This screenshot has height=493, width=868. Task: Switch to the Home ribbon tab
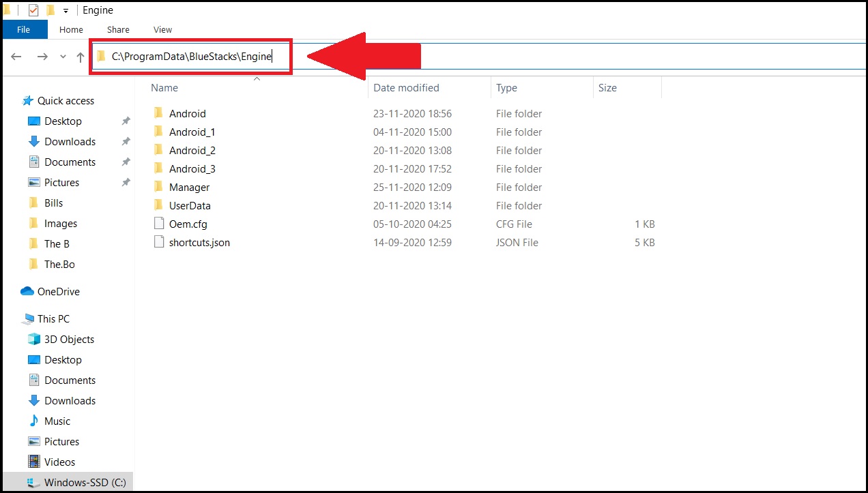[x=71, y=29]
